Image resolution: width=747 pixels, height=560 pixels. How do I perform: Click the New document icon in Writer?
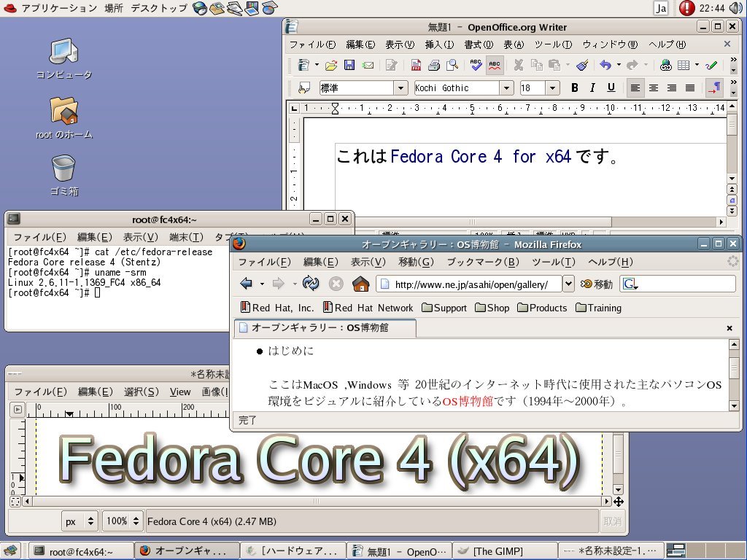303,65
